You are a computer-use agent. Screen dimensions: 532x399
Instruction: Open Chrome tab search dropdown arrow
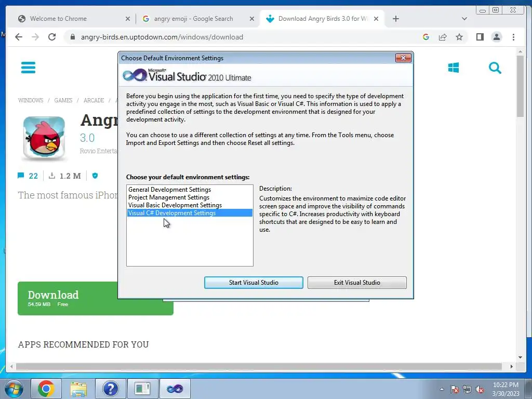(464, 19)
